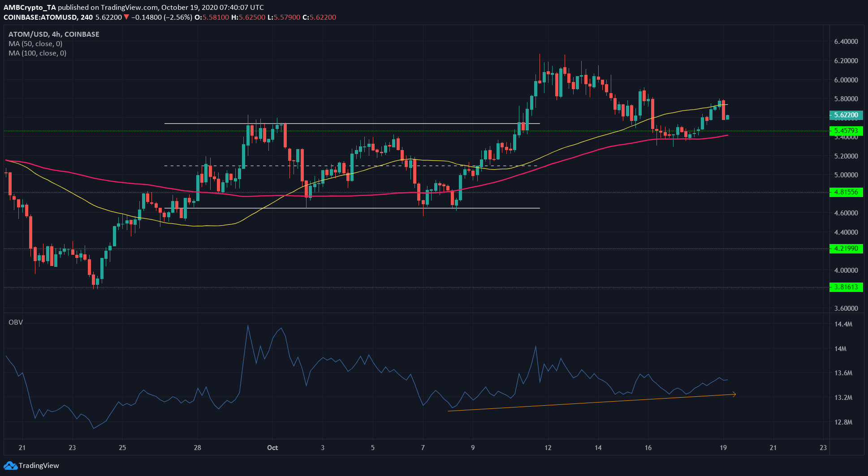Click the 13.6M OBV axis label
This screenshot has height=476, width=868.
click(843, 373)
